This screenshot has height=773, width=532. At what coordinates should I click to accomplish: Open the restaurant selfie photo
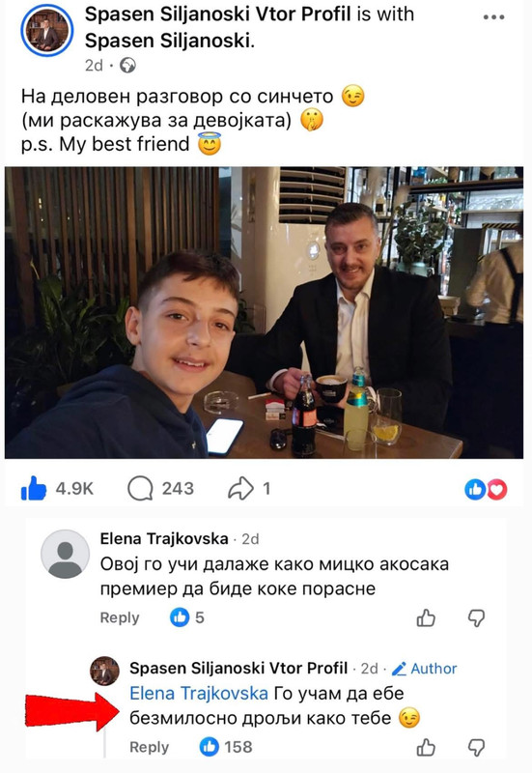click(x=264, y=312)
